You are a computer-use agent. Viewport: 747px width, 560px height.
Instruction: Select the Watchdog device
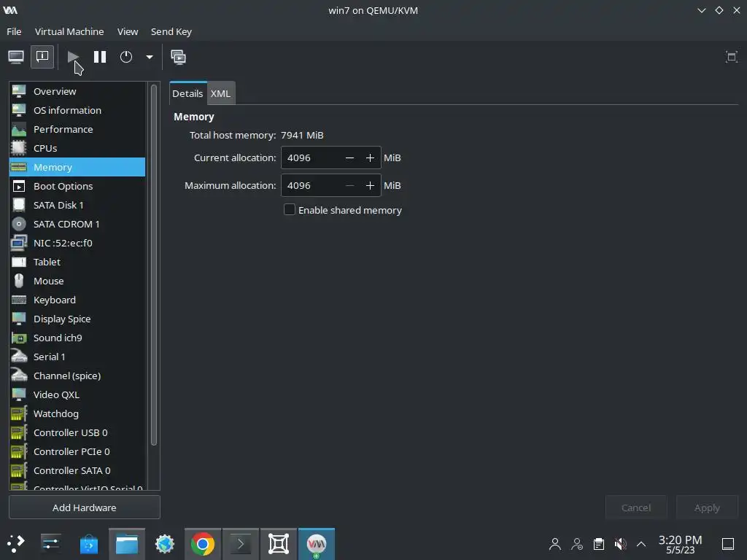[x=77, y=414]
